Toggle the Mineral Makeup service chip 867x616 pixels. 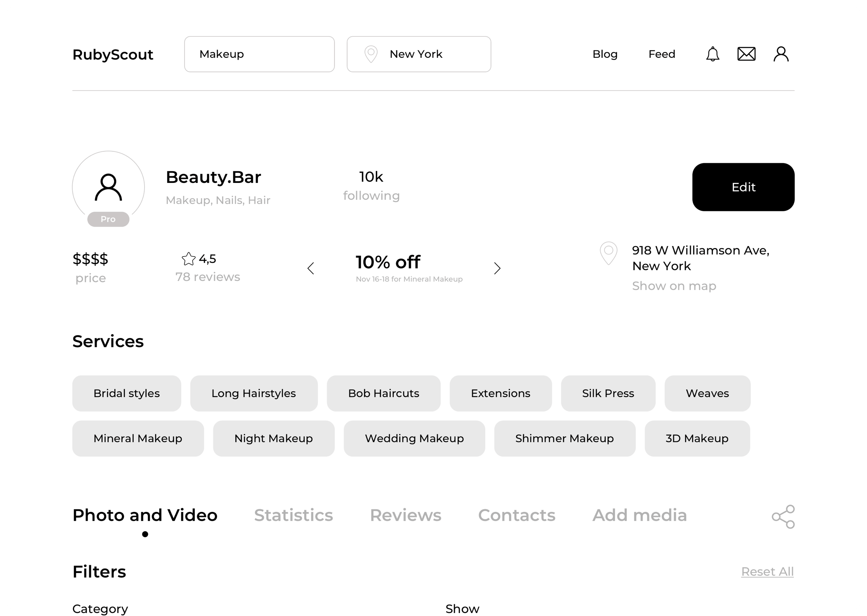[138, 438]
